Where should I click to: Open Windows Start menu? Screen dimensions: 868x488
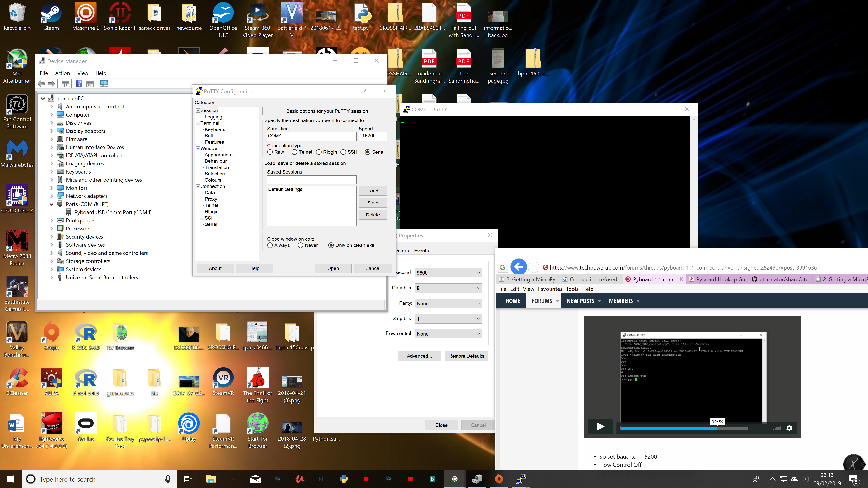tap(11, 479)
